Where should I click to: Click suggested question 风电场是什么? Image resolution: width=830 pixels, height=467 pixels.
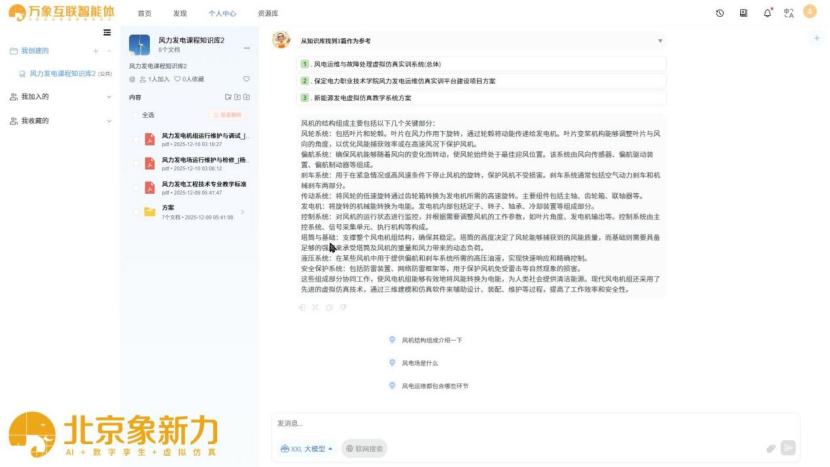pos(420,363)
